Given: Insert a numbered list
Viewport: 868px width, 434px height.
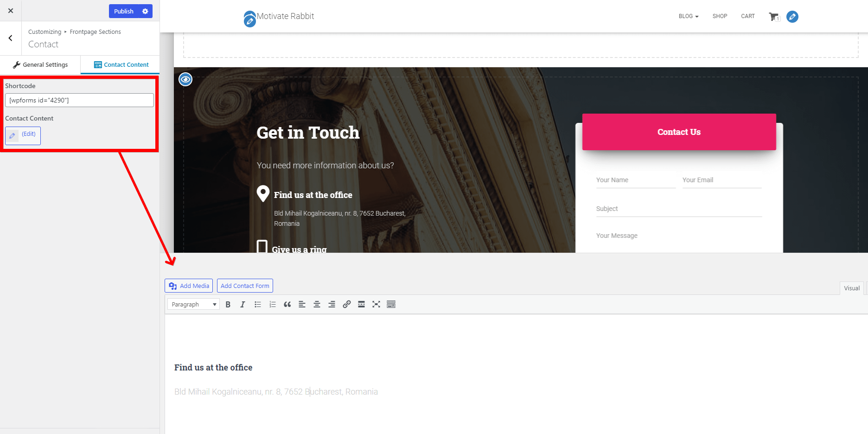Looking at the screenshot, I should [x=273, y=305].
